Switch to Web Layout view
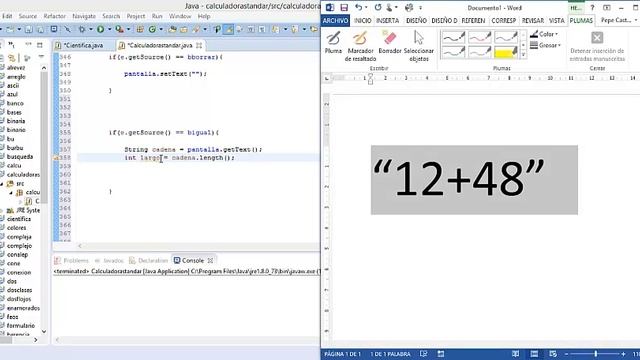 tap(553, 354)
